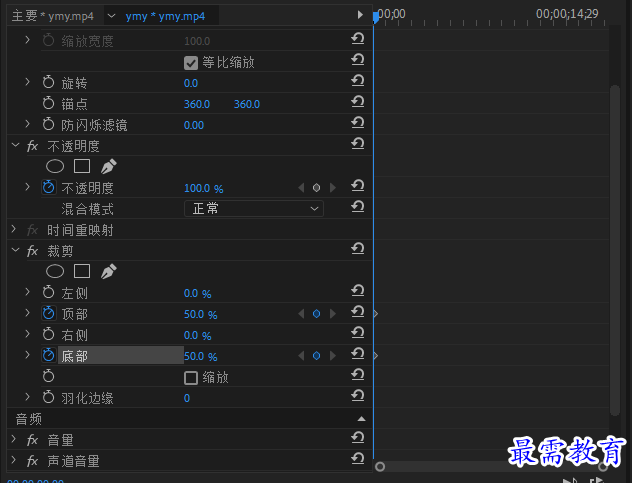The image size is (632, 483).
Task: Create ellipse mask under 不透明度
Action: 55,166
